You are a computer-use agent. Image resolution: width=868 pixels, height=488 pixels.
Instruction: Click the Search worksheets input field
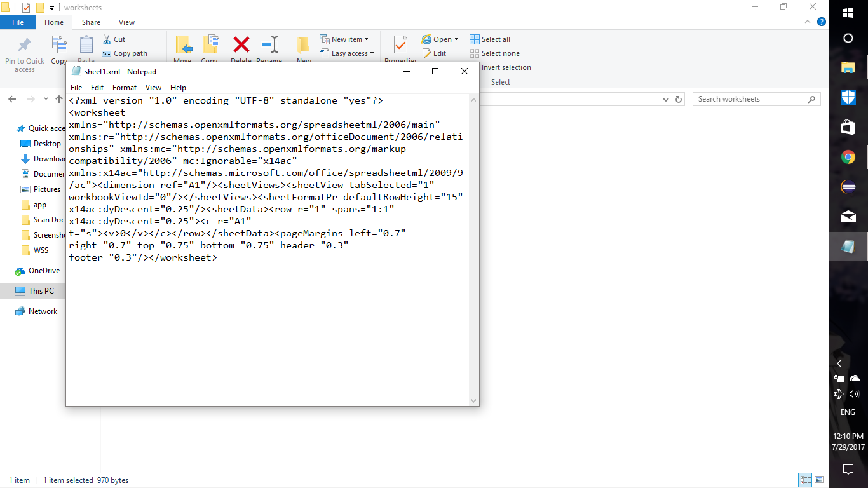[x=750, y=99]
